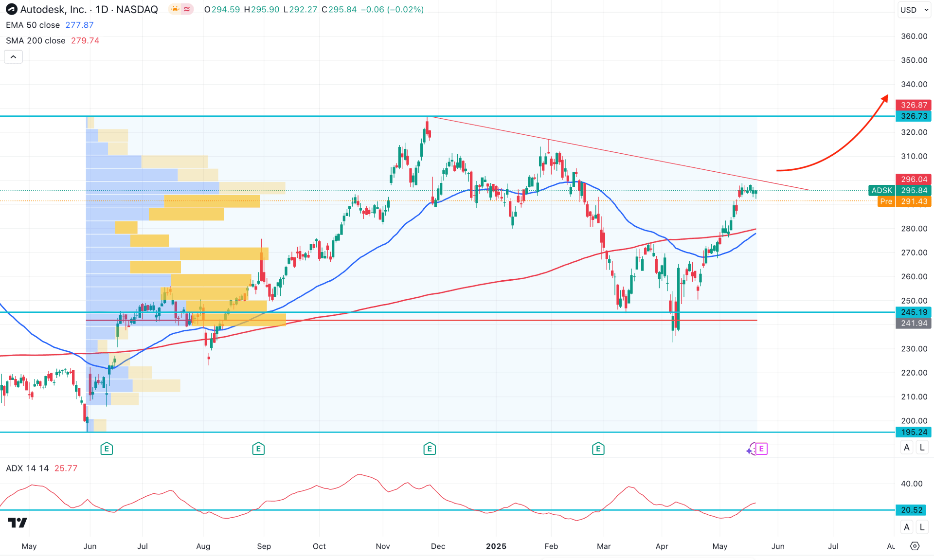Click the Nov label on time axis
934x560 pixels.
click(383, 546)
